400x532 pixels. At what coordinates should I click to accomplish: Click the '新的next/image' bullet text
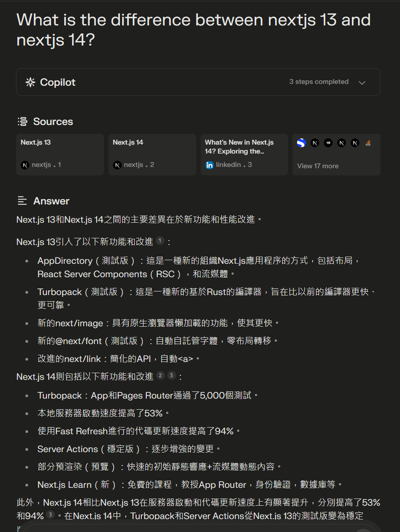158,323
